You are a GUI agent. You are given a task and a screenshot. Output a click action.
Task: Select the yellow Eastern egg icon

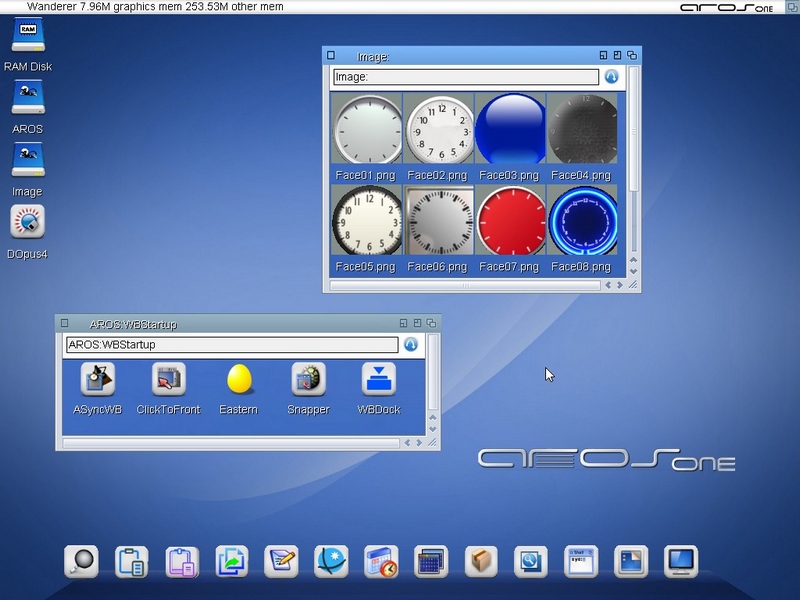(238, 379)
